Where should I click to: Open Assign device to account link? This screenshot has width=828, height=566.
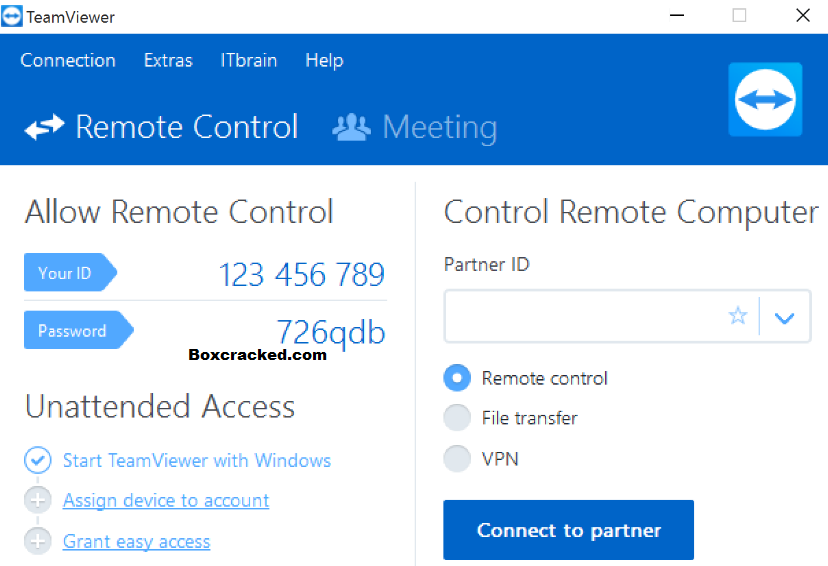(x=166, y=500)
